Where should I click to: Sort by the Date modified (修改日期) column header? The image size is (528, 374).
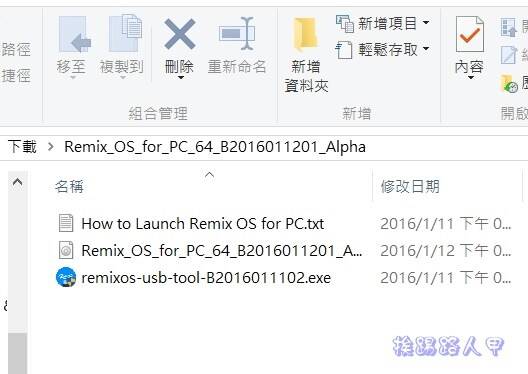(410, 186)
